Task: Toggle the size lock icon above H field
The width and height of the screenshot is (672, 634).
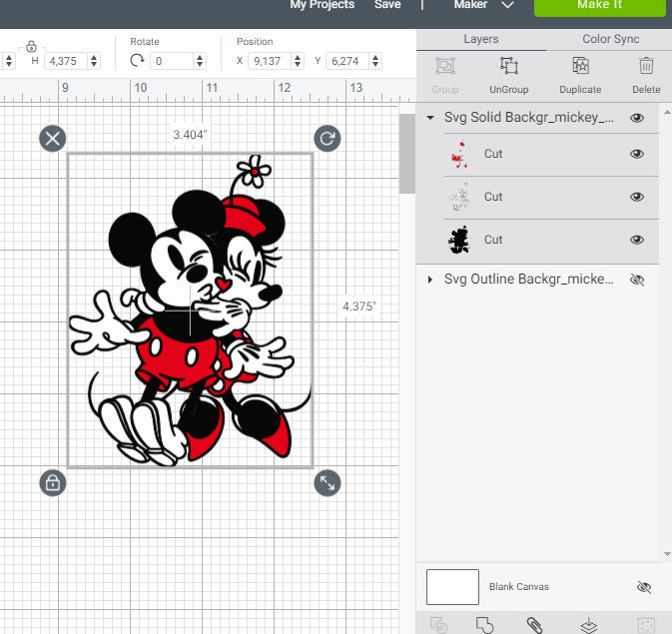Action: pyautogui.click(x=31, y=46)
